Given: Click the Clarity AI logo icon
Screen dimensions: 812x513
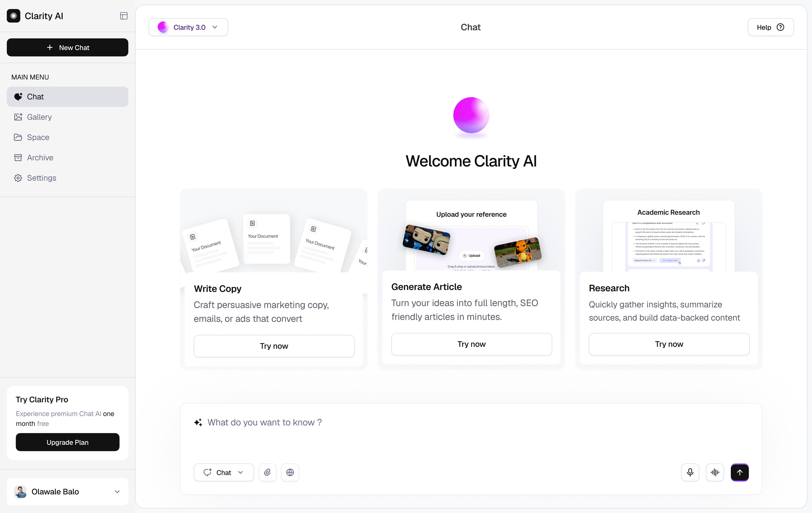Looking at the screenshot, I should (14, 16).
